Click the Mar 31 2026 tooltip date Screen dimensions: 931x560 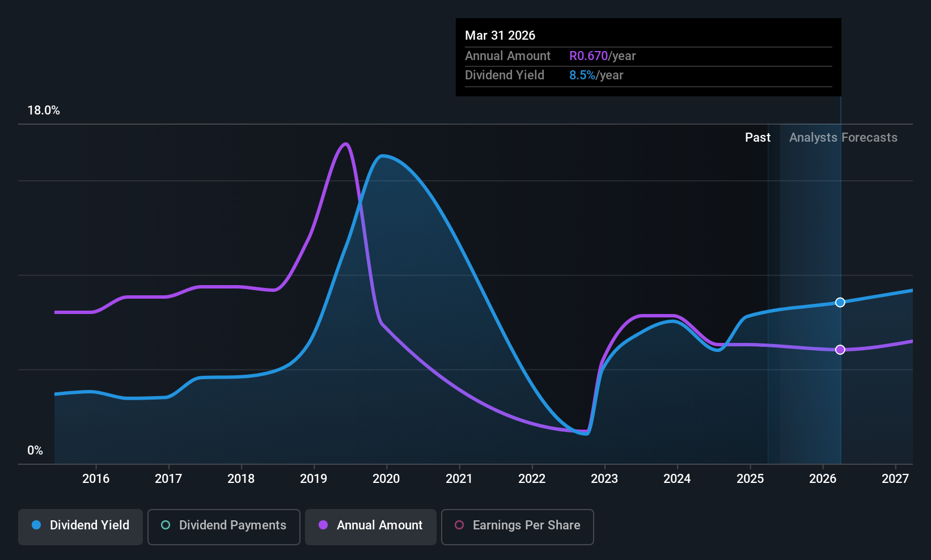(500, 36)
